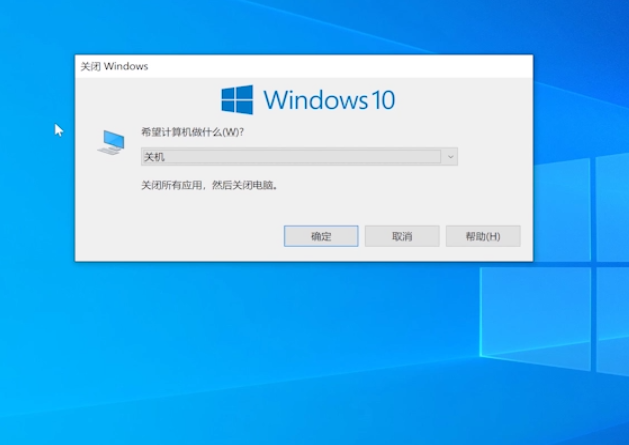Expand the shutdown options chevron arrow
Image resolution: width=629 pixels, height=445 pixels.
point(450,157)
